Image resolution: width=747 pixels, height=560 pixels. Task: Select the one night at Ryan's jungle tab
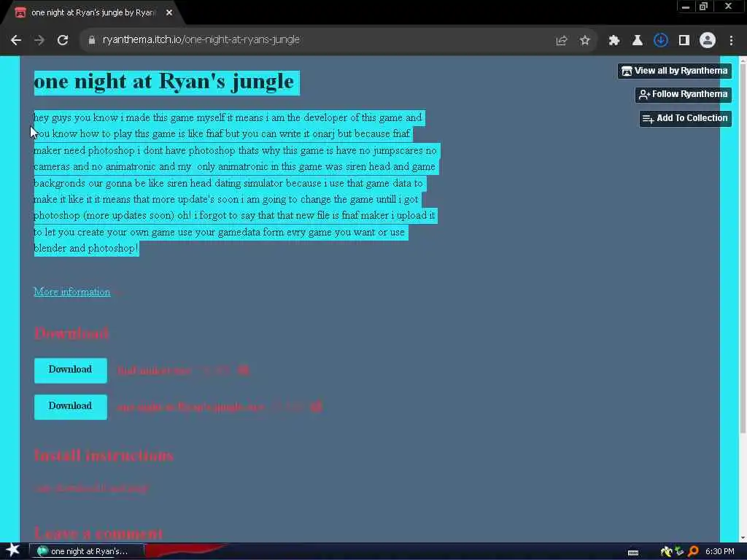pos(93,13)
